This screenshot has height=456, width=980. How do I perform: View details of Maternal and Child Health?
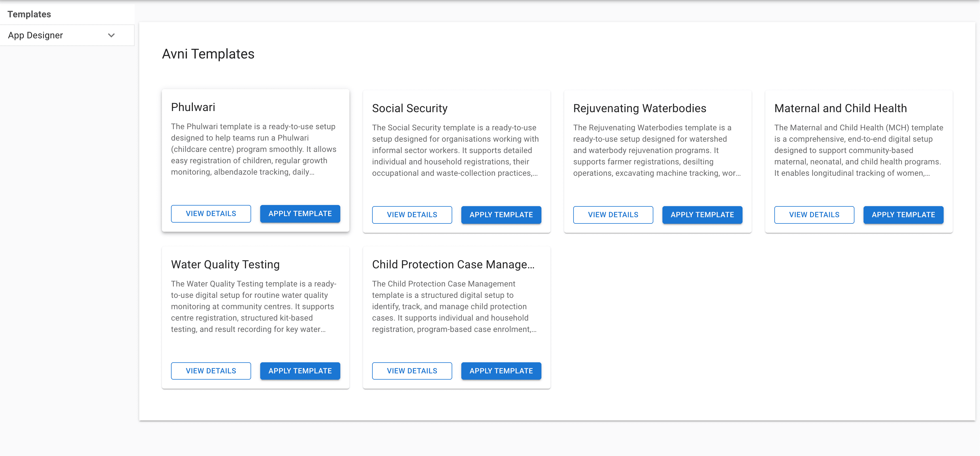pyautogui.click(x=814, y=215)
